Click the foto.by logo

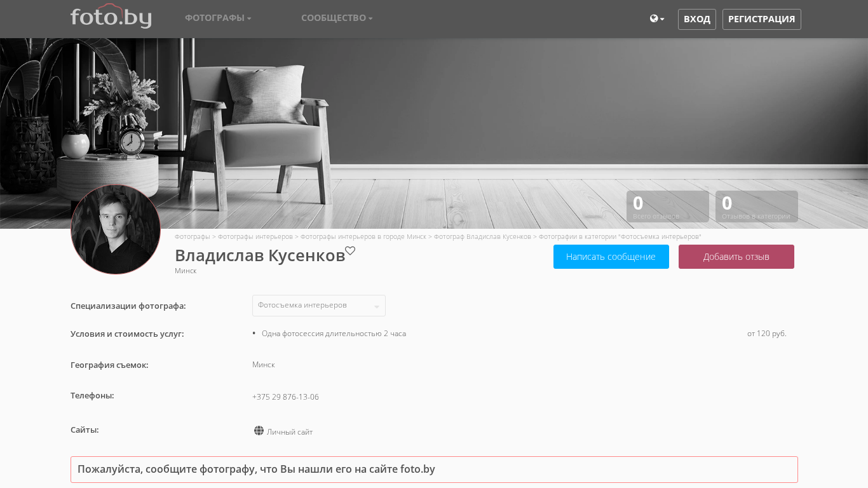111,17
